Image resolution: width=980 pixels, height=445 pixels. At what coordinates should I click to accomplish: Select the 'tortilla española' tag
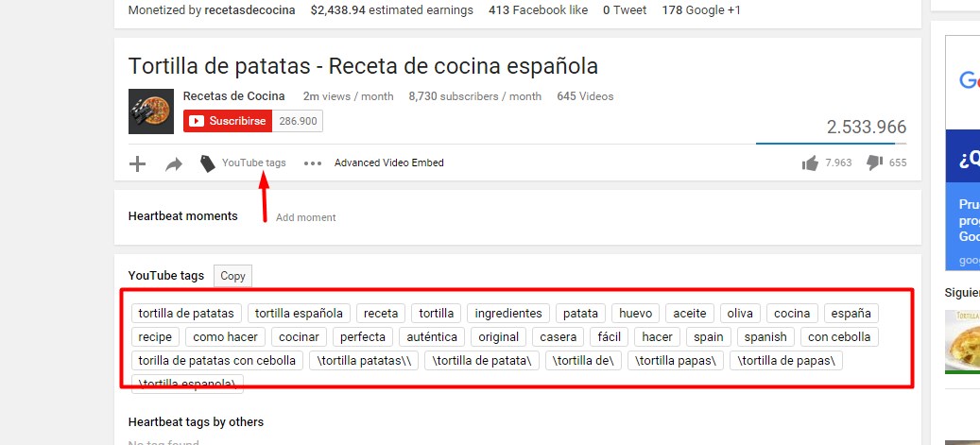coord(299,313)
